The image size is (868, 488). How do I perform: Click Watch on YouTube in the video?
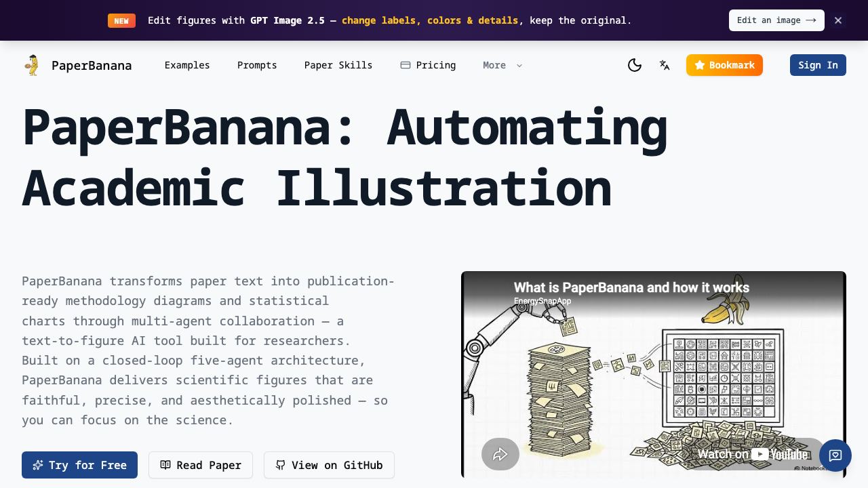point(753,454)
